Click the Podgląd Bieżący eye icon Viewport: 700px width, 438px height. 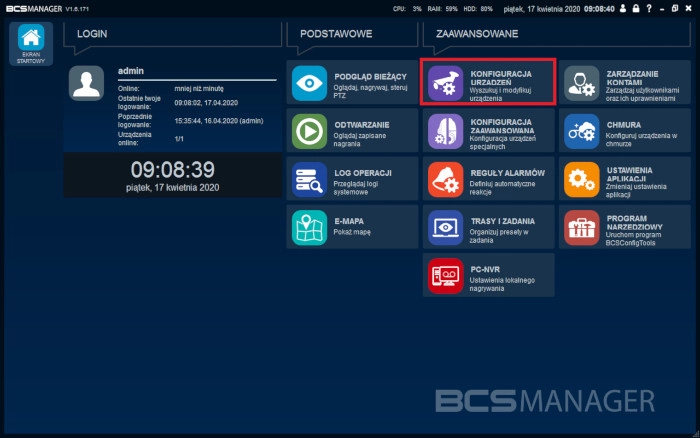[x=309, y=83]
